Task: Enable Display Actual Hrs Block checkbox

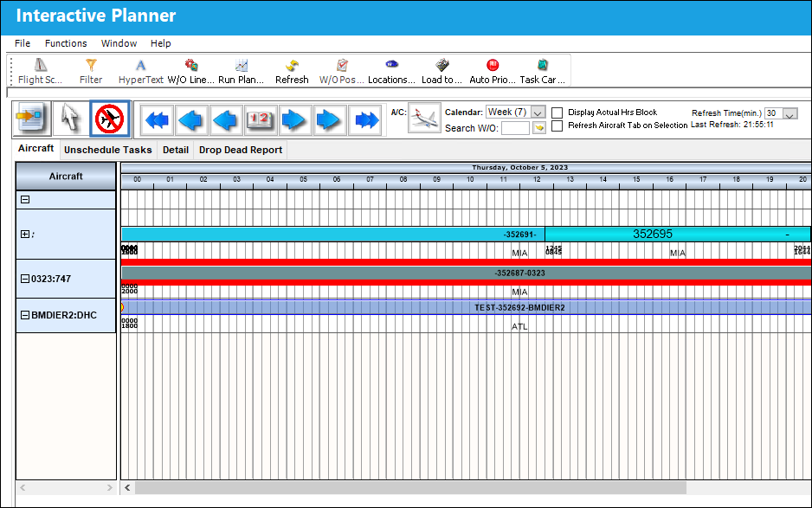Action: click(x=557, y=113)
